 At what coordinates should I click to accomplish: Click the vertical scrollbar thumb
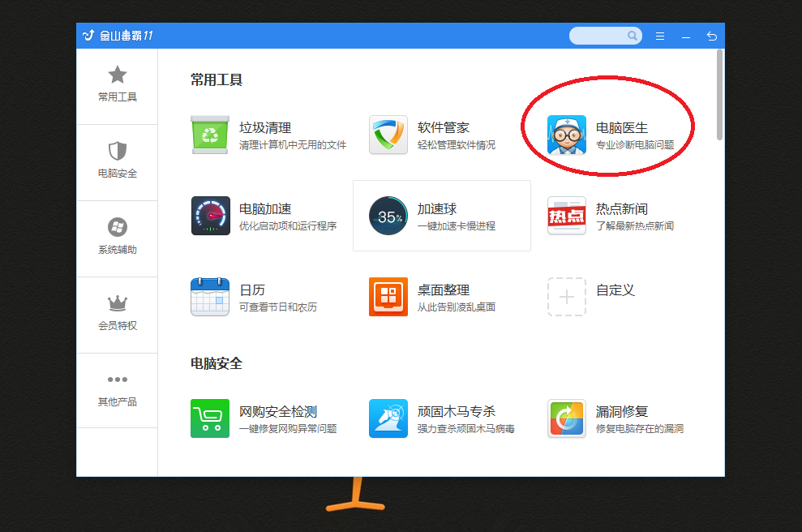719,95
